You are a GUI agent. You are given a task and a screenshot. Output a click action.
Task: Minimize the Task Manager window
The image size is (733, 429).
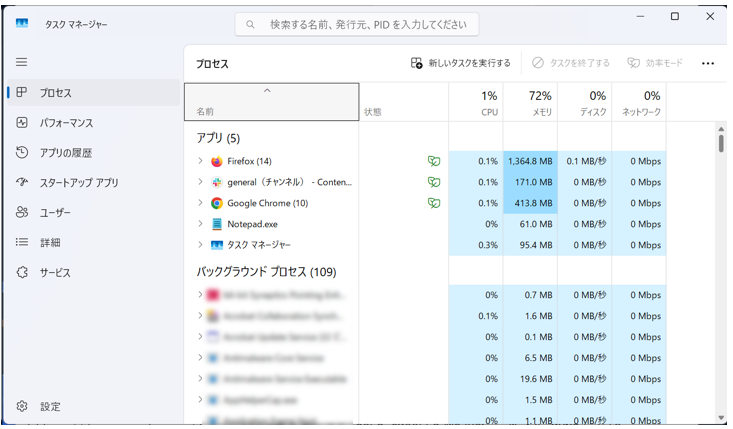[640, 16]
